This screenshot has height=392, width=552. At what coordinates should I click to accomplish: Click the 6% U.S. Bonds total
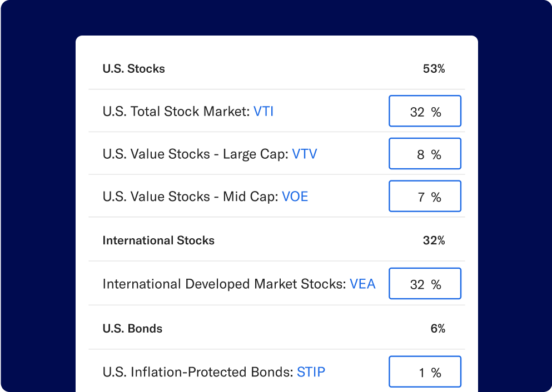click(x=439, y=328)
